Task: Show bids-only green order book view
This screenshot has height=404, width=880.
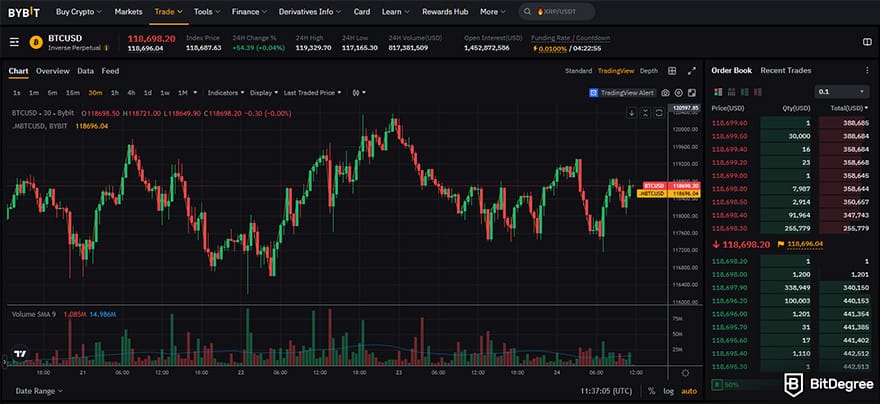Action: [x=745, y=91]
